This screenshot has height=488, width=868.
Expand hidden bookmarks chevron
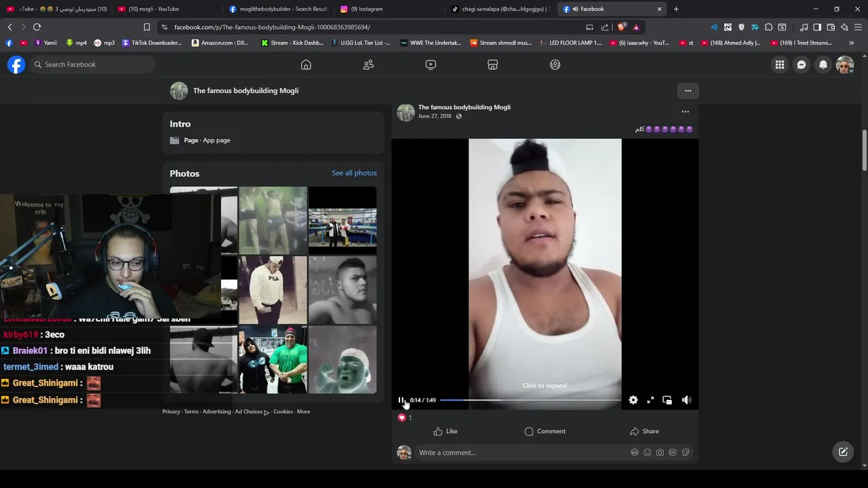tap(852, 43)
